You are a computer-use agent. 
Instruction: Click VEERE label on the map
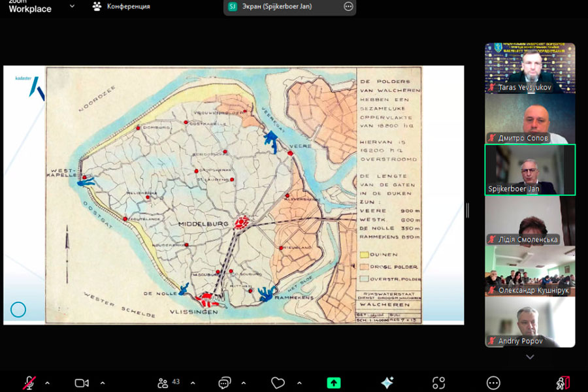(301, 146)
